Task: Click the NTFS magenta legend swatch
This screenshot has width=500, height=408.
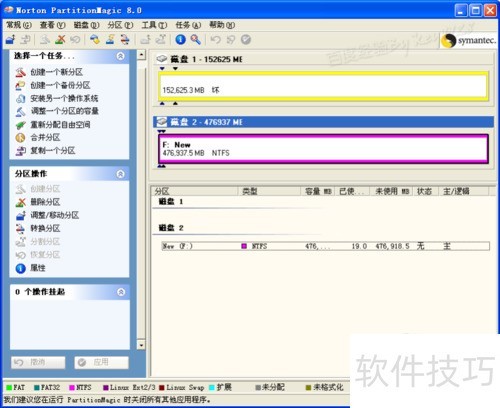Action: [x=72, y=387]
